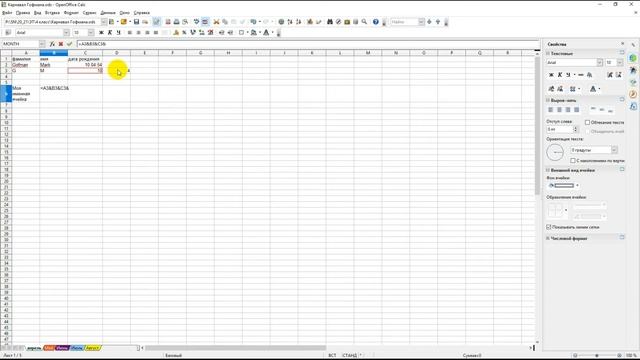
Task: Click the Hyperlink globe icon
Action: pyautogui.click(x=281, y=22)
